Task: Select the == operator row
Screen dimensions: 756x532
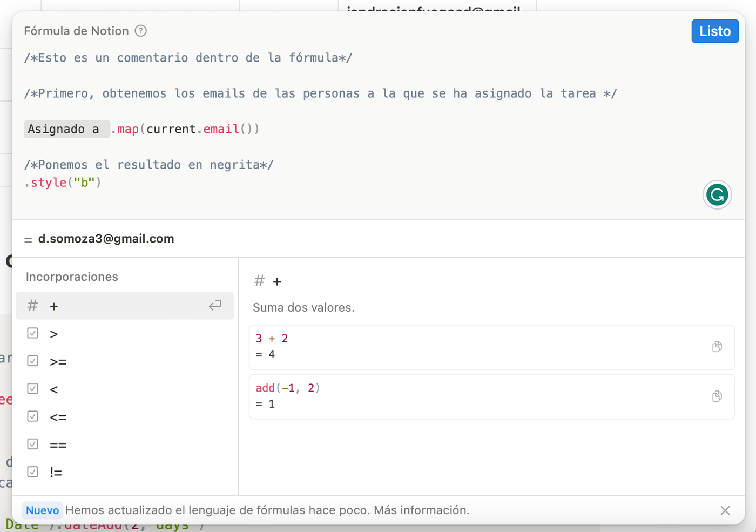Action: [125, 445]
